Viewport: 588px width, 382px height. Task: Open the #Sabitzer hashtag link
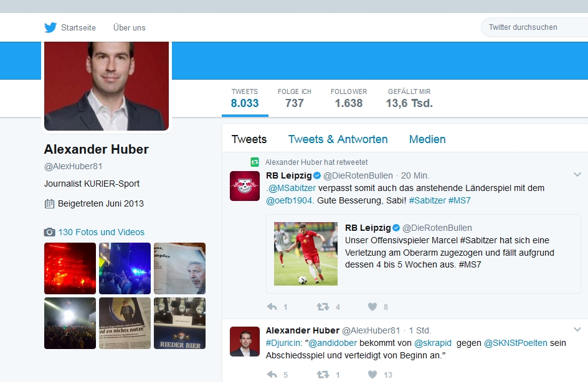[x=427, y=200]
